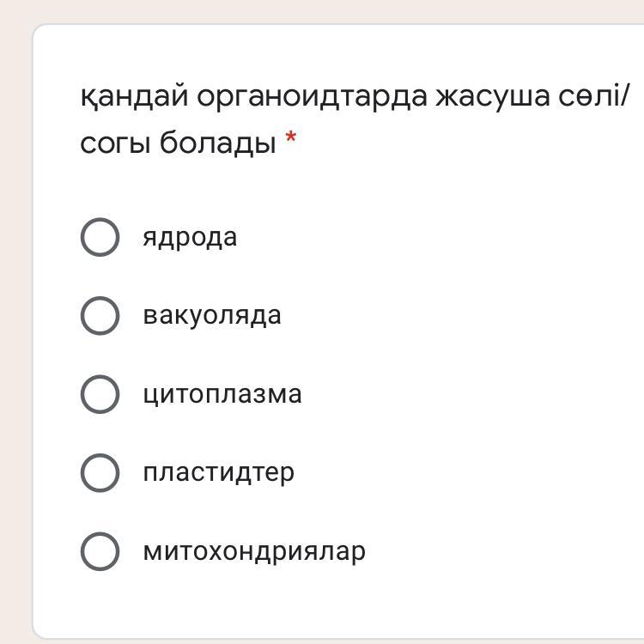Click the ядрода answer label text
Image resolution: width=644 pixels, height=644 pixels.
point(190,237)
